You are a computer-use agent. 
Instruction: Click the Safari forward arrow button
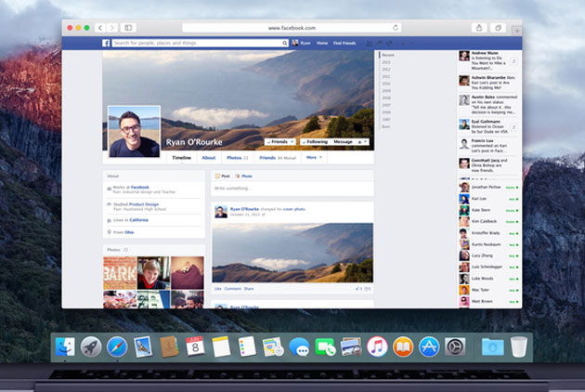(x=112, y=28)
